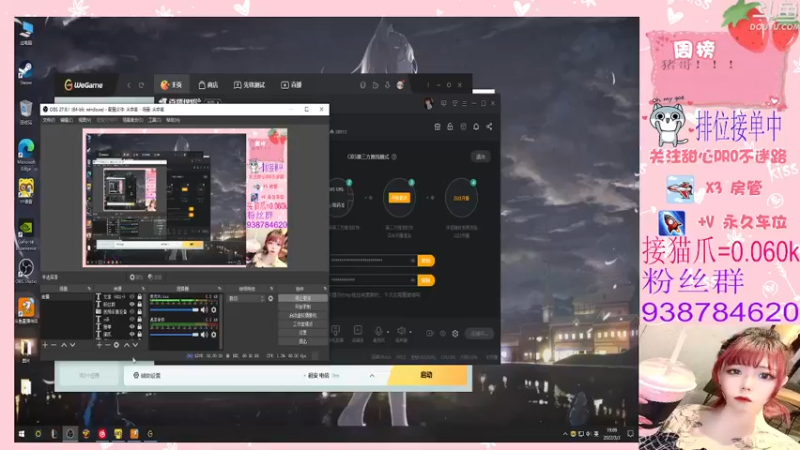The width and height of the screenshot is (800, 450).
Task: Click the first yellow 复制 copy button
Action: point(426,261)
